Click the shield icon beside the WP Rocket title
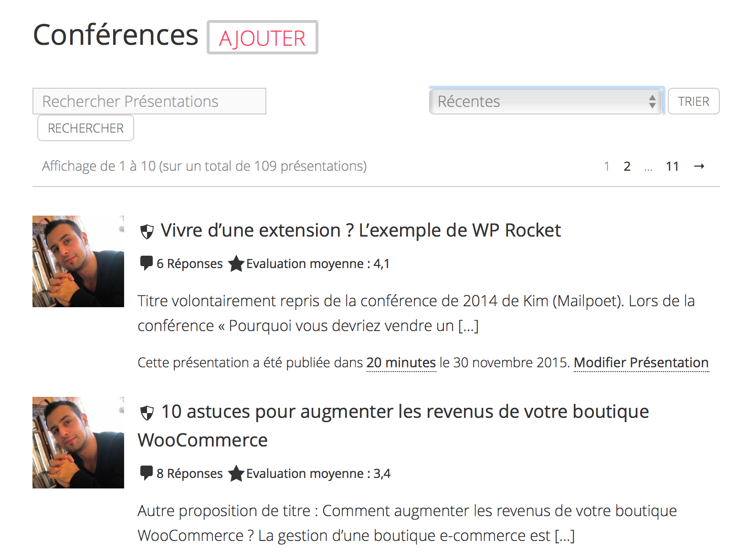 click(x=147, y=231)
